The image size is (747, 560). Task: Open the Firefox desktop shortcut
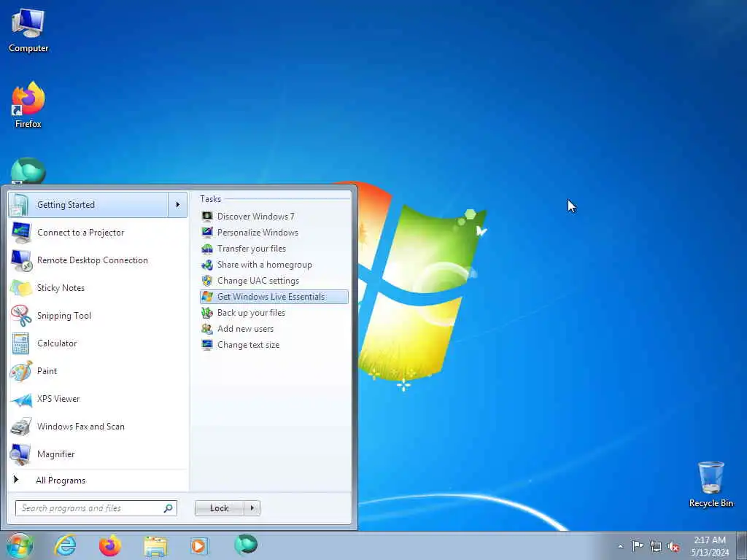coord(28,105)
